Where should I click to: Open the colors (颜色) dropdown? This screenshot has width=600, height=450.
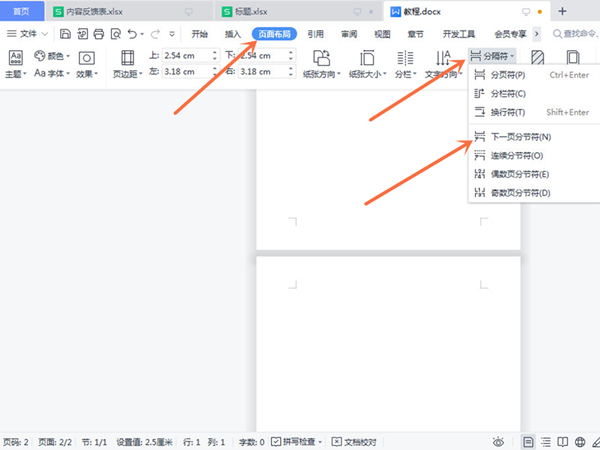click(53, 56)
